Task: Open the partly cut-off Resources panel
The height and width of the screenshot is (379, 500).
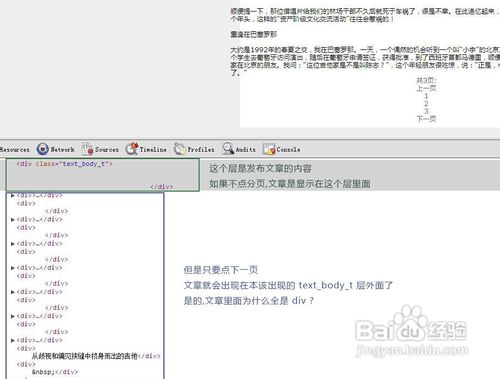Action: click(x=15, y=150)
